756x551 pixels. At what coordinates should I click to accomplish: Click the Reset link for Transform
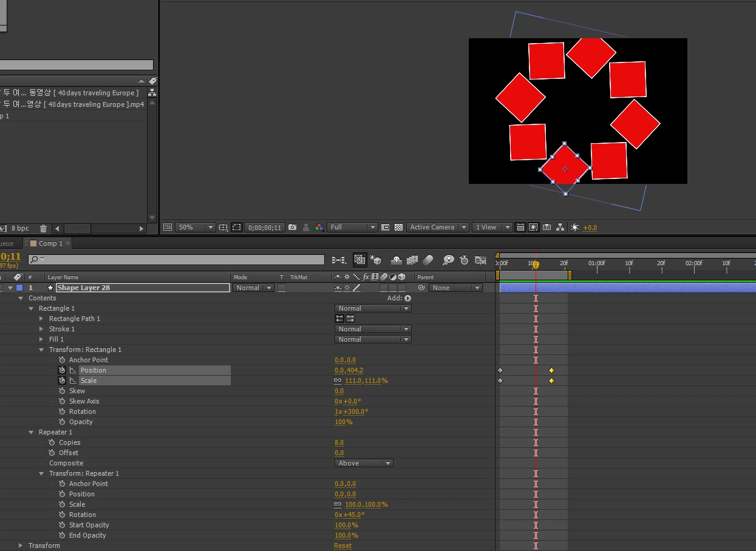pyautogui.click(x=342, y=546)
